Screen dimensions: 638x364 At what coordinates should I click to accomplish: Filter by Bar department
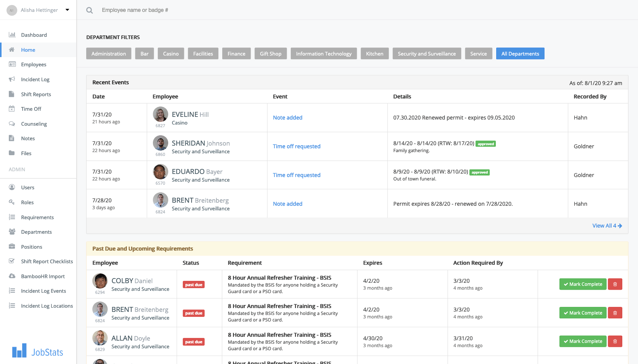pos(144,54)
